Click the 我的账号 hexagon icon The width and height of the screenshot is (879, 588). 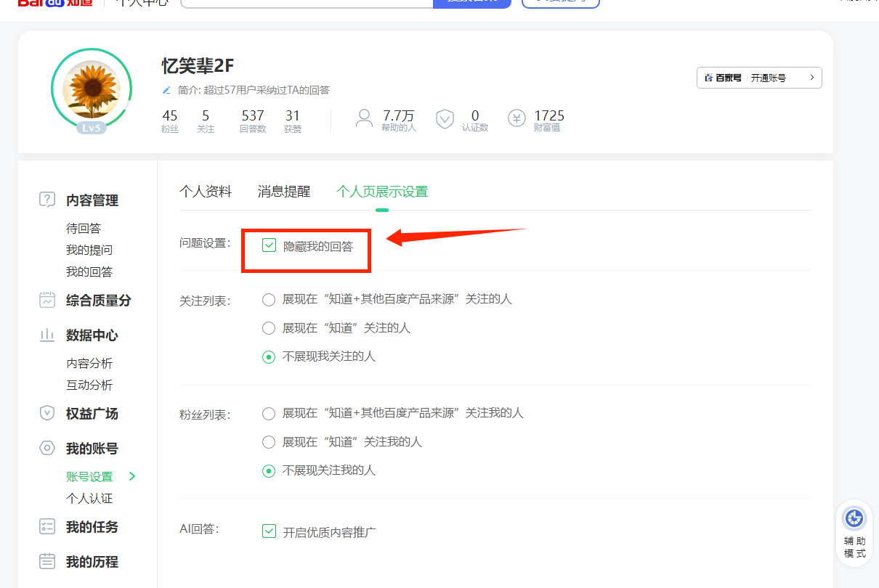(x=47, y=448)
